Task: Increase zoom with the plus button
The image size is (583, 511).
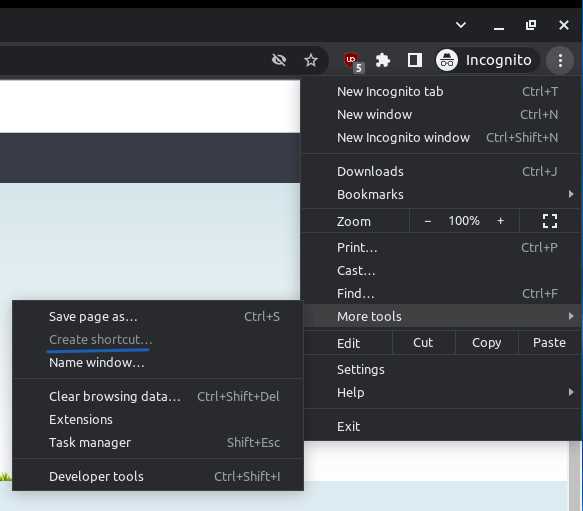Action: pos(500,221)
